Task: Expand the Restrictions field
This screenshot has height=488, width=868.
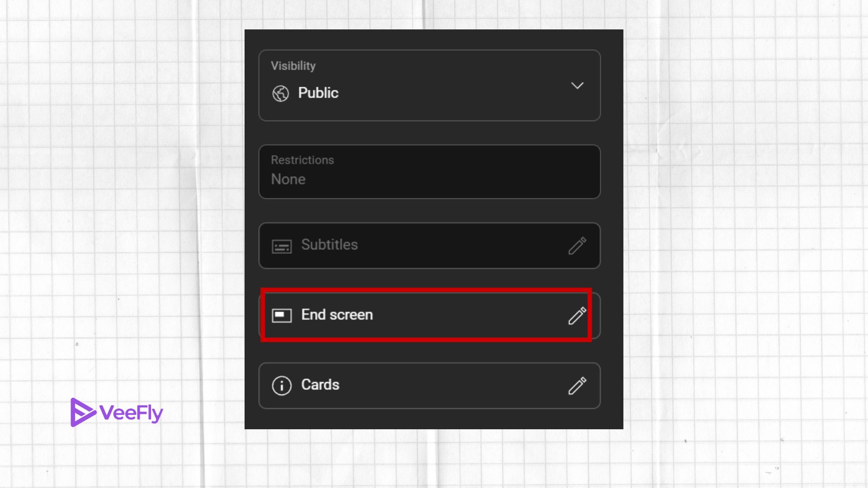Action: point(429,172)
